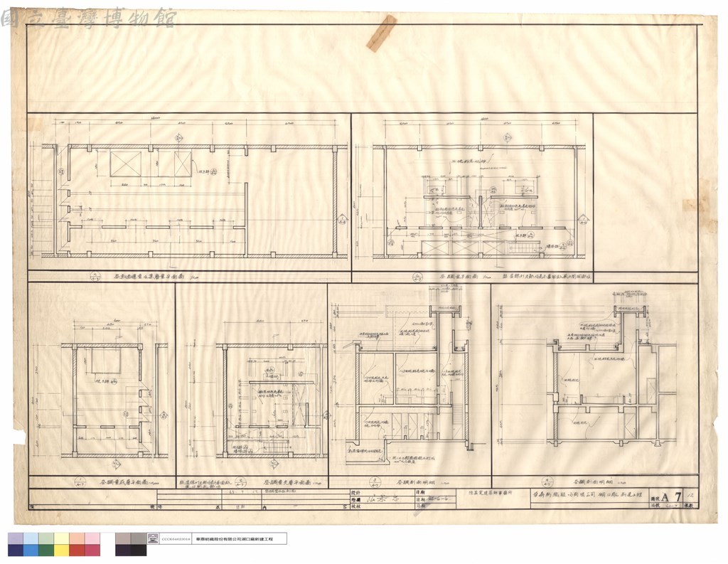Click the staircase in the left section drawing
The image size is (728, 564).
[458, 414]
